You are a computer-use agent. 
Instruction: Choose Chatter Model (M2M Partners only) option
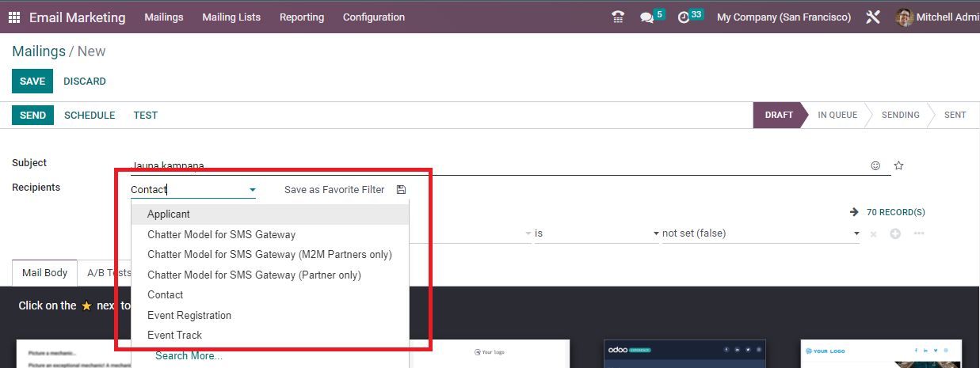270,255
